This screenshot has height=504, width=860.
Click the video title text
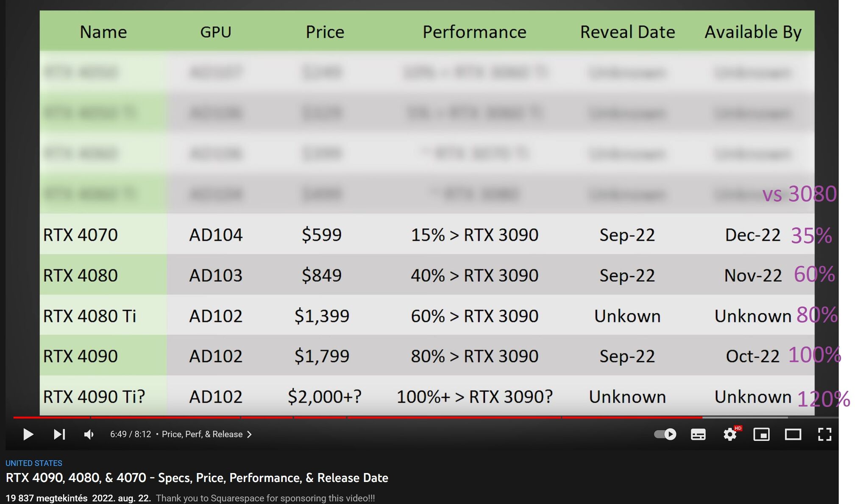pyautogui.click(x=197, y=478)
